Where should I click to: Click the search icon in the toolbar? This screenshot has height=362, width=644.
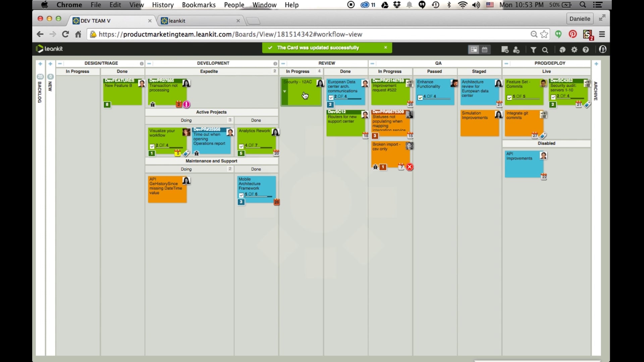click(x=545, y=50)
